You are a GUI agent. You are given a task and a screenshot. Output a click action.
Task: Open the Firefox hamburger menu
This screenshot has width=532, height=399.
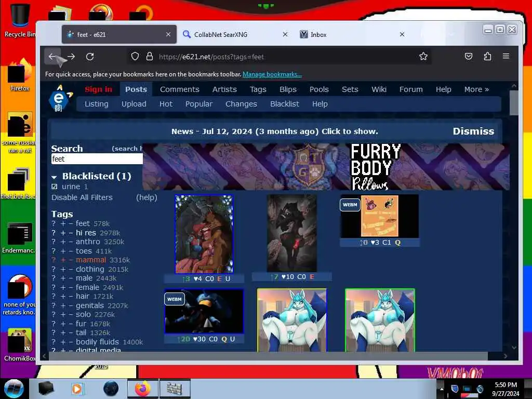click(x=506, y=56)
